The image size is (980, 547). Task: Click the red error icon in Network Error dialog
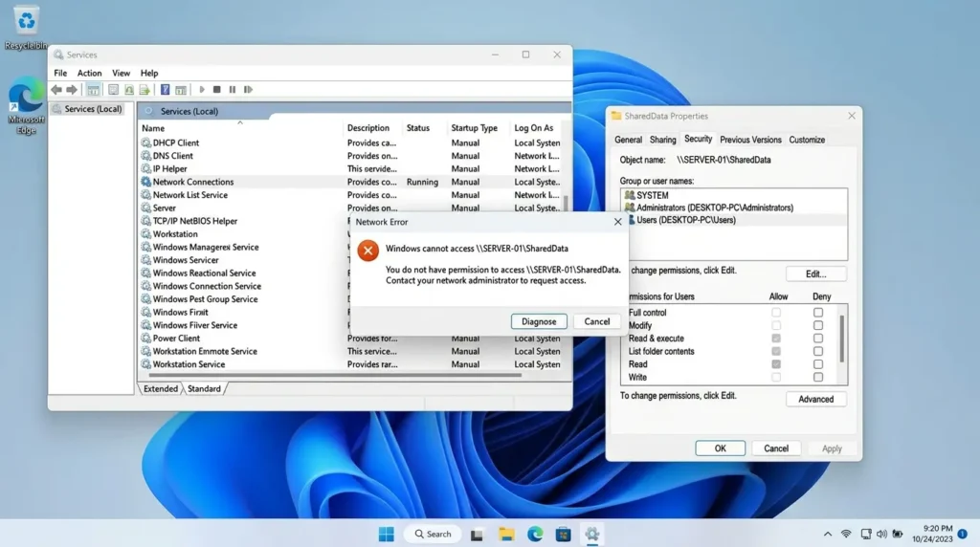coord(368,251)
